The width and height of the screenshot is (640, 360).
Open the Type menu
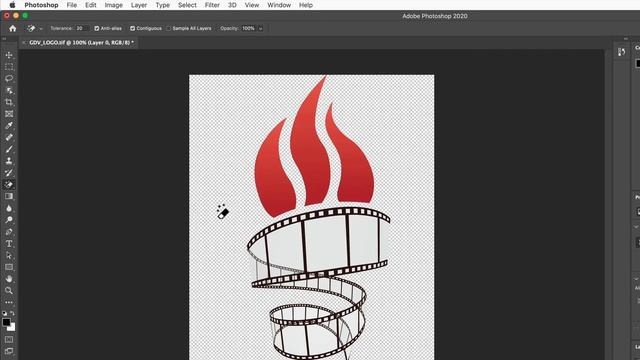(x=162, y=5)
